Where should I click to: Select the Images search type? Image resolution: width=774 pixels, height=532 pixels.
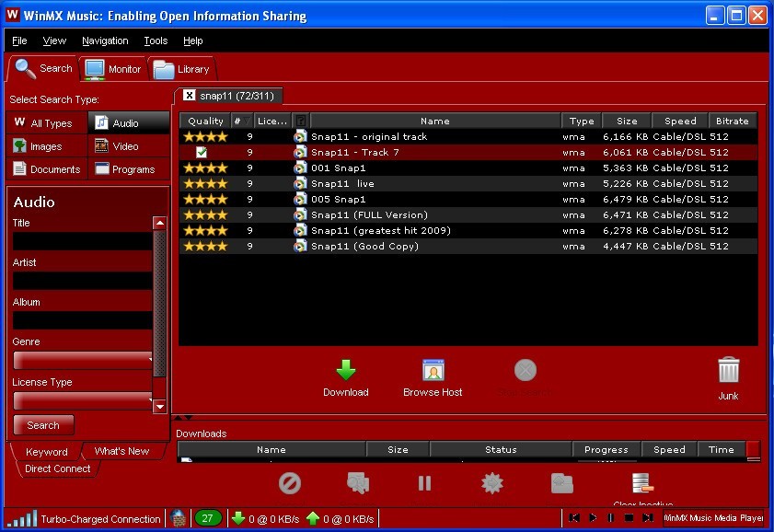coord(47,146)
